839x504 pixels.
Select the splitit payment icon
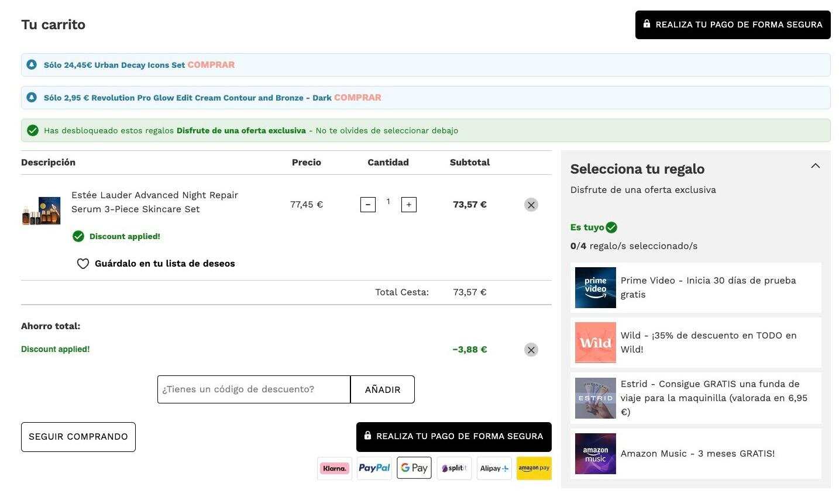454,468
